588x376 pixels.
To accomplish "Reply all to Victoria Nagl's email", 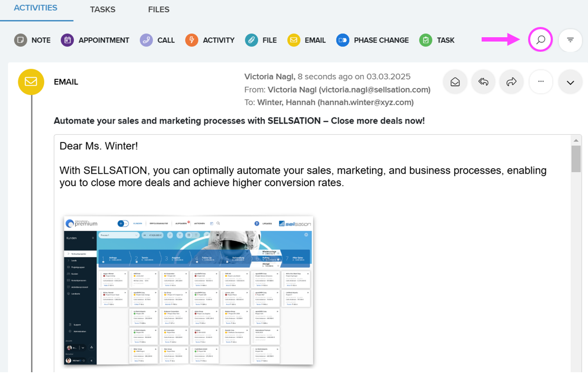I will [483, 81].
